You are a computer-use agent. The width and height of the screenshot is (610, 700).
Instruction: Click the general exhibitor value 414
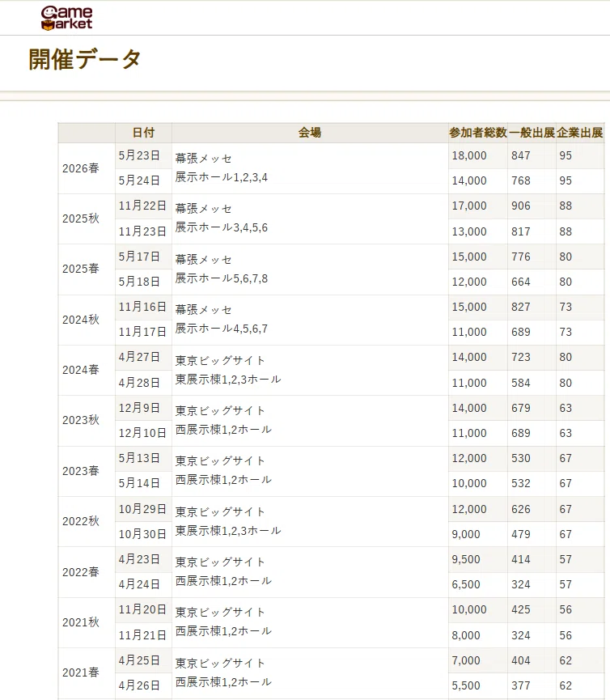coord(521,559)
